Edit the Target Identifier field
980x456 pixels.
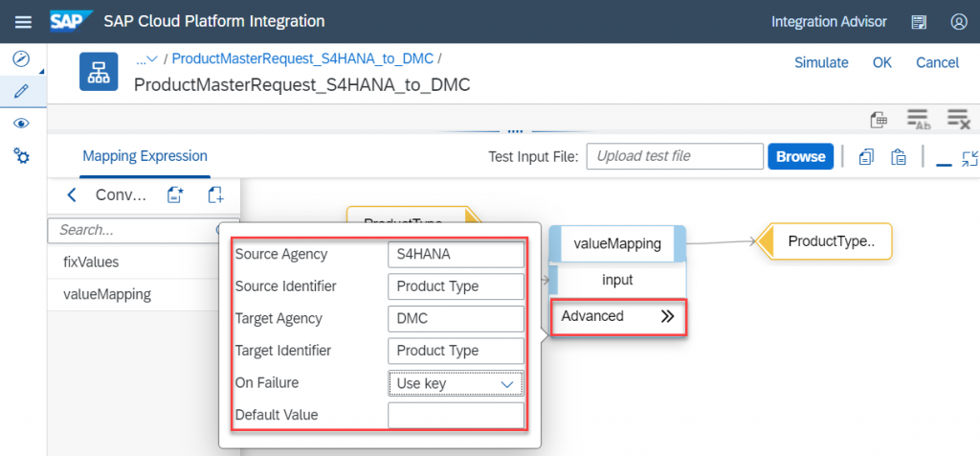pyautogui.click(x=456, y=351)
